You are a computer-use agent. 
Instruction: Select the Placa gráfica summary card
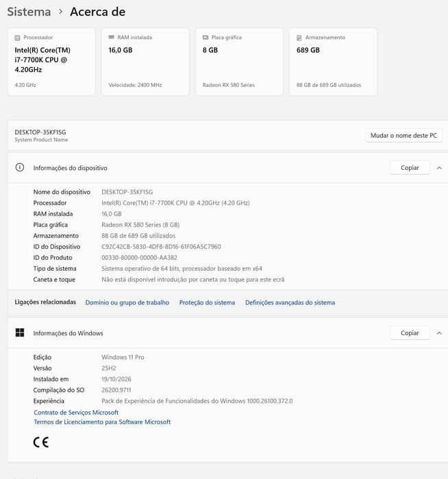[x=240, y=62]
